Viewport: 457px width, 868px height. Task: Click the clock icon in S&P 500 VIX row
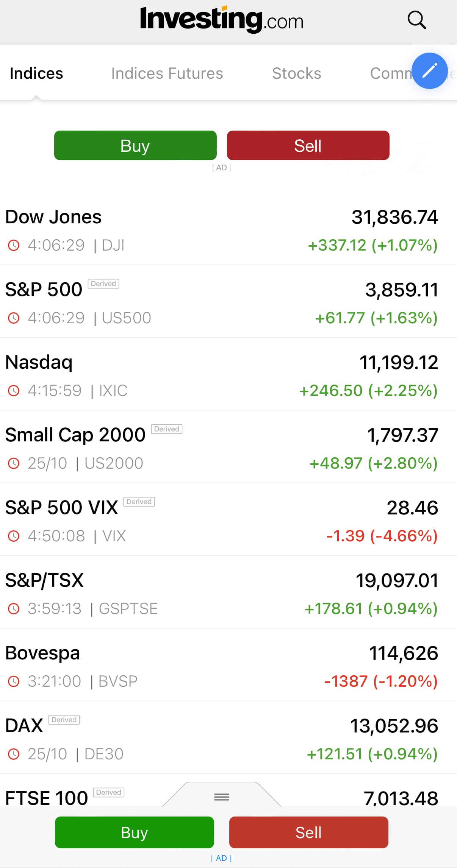pos(14,536)
